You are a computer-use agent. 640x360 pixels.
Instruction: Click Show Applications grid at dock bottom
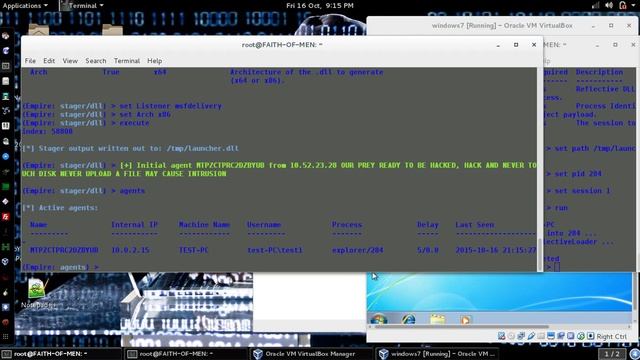(5, 337)
